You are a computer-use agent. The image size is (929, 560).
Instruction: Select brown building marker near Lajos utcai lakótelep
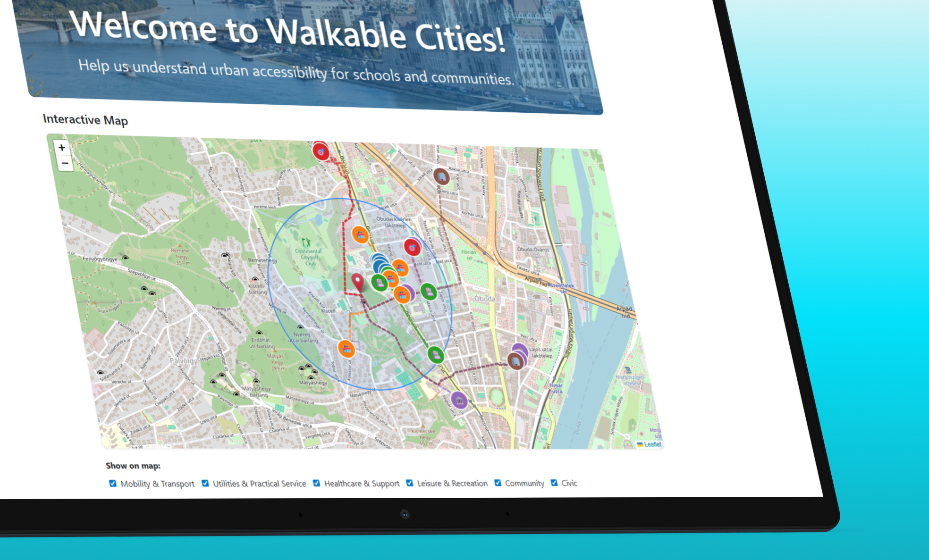[x=516, y=361]
